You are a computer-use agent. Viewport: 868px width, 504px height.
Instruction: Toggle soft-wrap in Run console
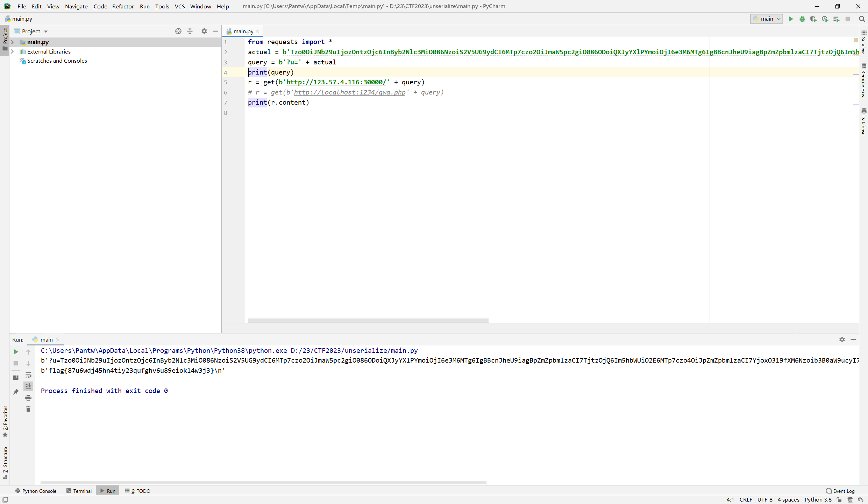tap(28, 375)
